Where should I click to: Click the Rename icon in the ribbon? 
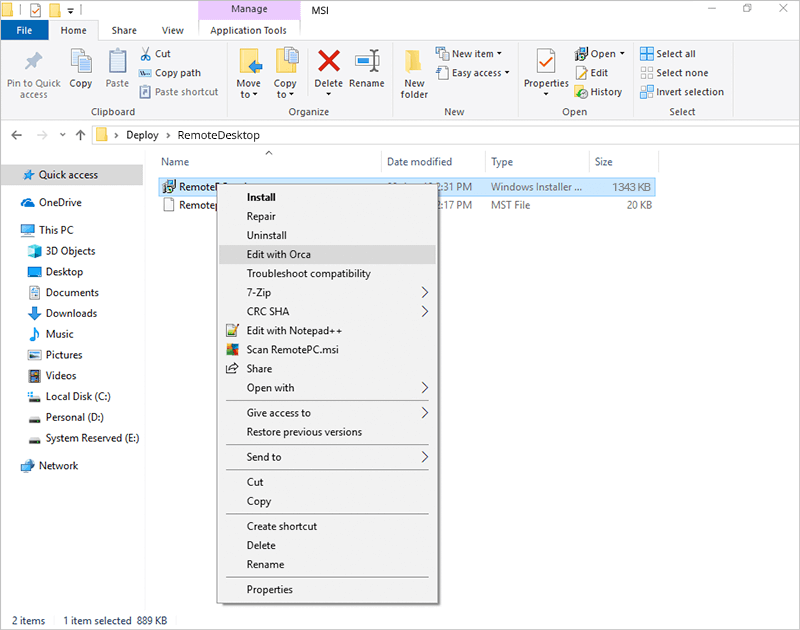366,62
